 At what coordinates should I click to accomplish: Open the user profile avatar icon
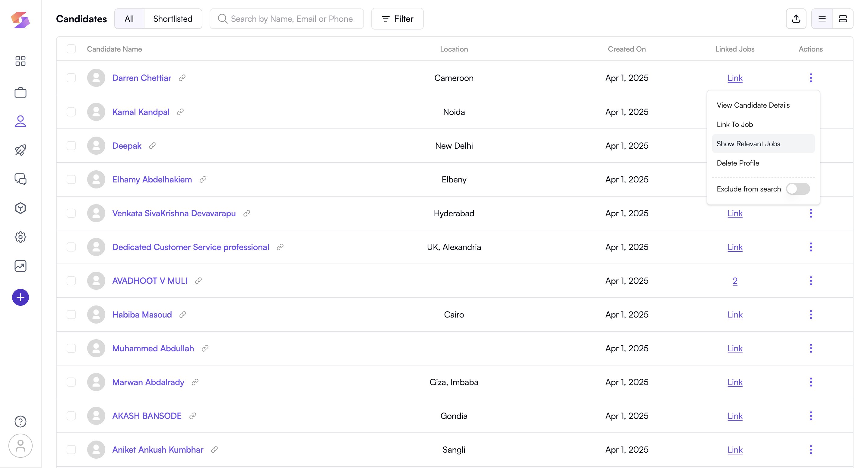[x=20, y=445]
